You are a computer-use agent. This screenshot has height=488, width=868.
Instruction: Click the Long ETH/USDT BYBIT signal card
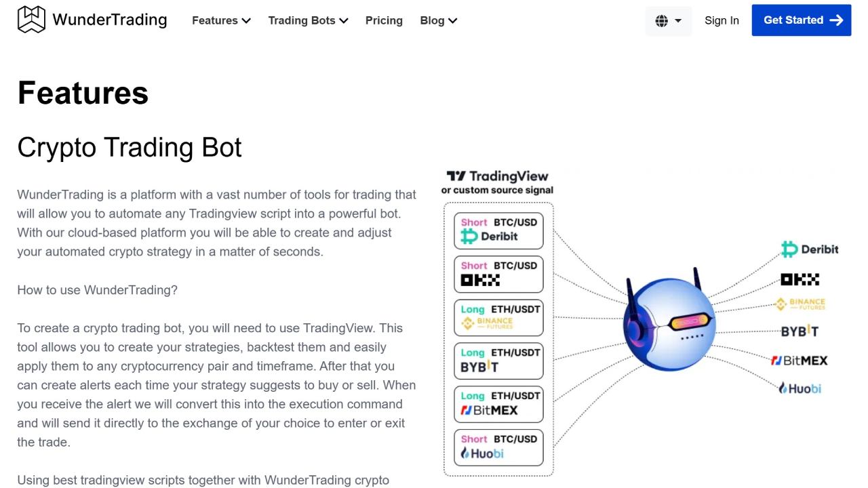tap(498, 361)
